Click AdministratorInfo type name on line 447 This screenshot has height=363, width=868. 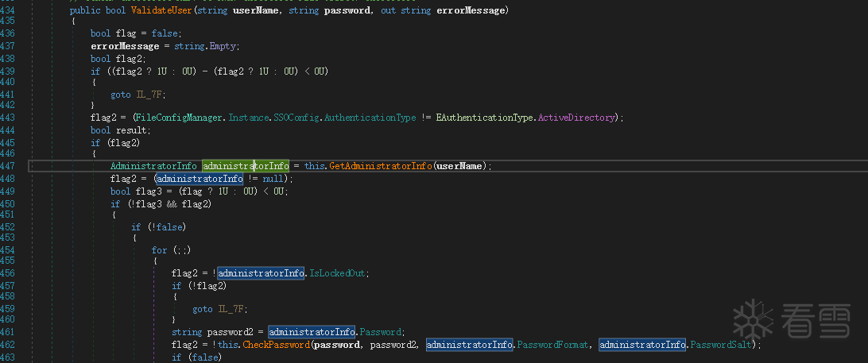click(153, 166)
